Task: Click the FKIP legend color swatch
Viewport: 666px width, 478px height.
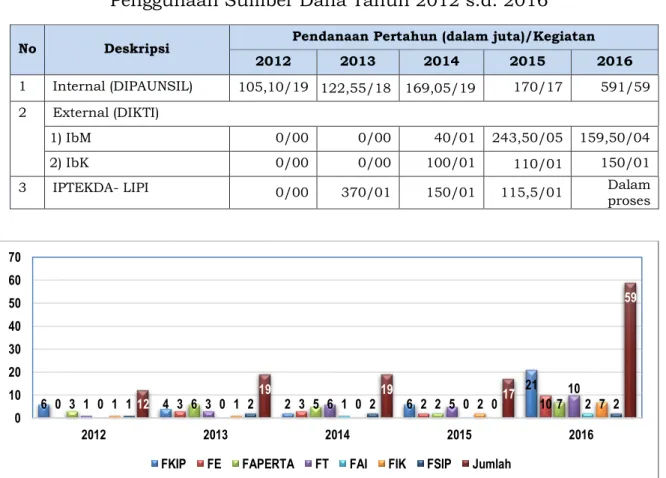Action: click(x=155, y=464)
